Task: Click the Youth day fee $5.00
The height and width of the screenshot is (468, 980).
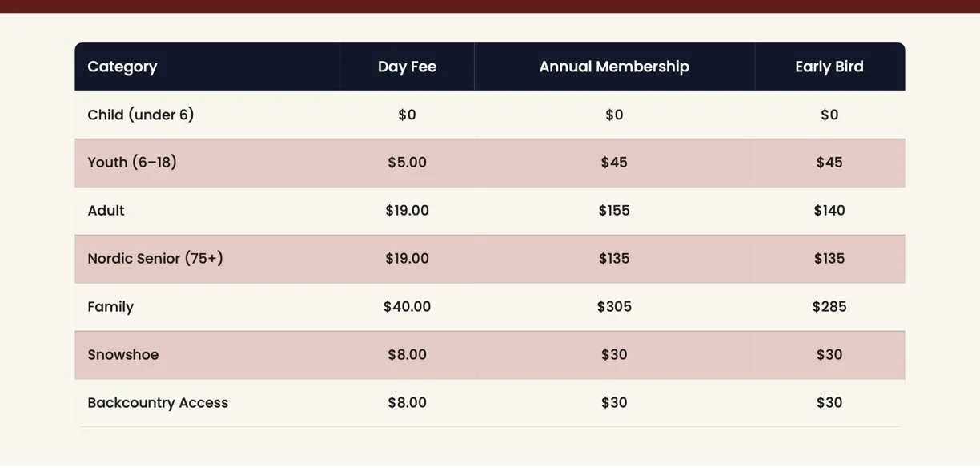Action: 407,163
